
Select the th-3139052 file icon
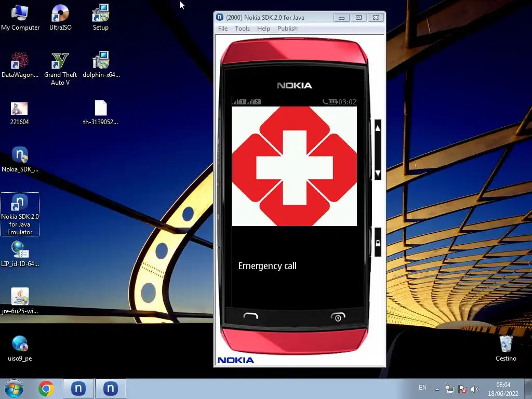coord(100,112)
